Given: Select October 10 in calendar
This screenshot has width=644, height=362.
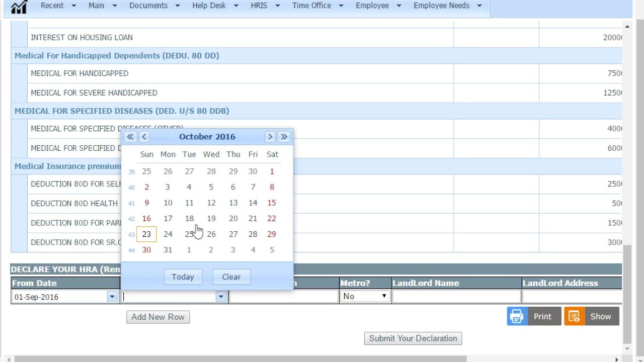Looking at the screenshot, I should (168, 203).
